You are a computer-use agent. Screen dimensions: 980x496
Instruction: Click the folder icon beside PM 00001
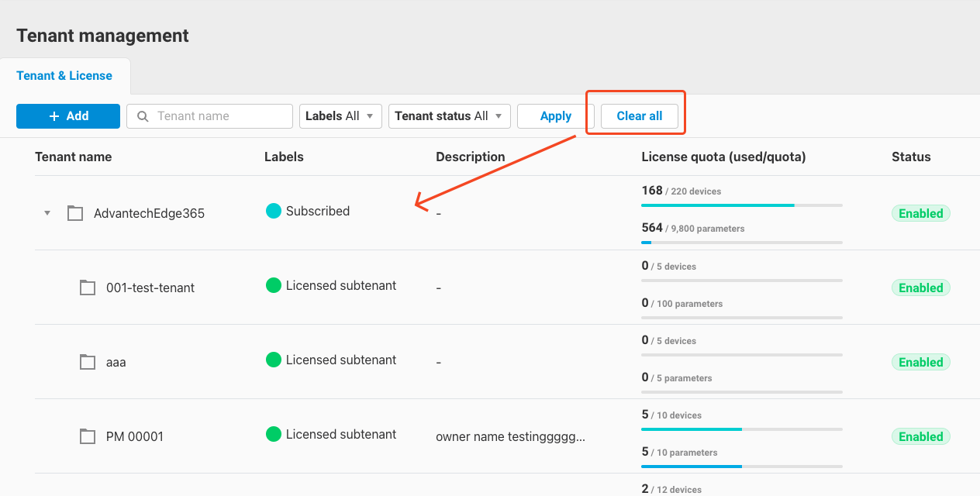87,436
